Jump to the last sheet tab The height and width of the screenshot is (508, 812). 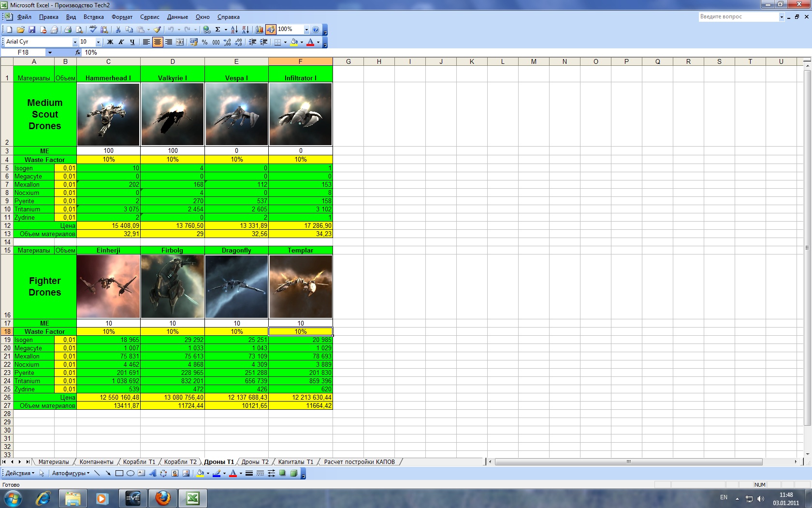pos(28,462)
